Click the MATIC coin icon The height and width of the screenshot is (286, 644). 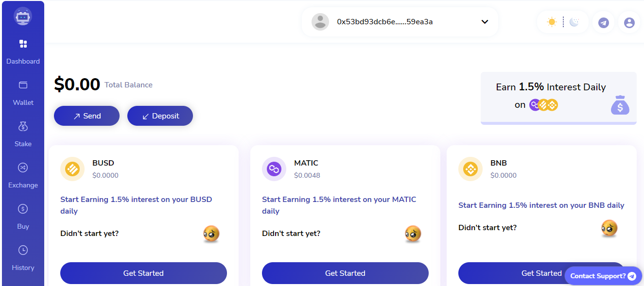pyautogui.click(x=274, y=169)
